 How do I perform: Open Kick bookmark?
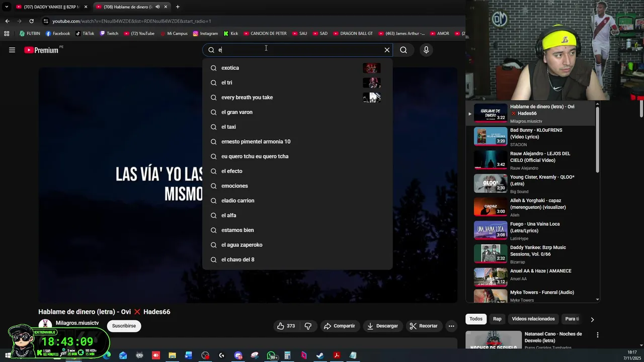coord(231,34)
